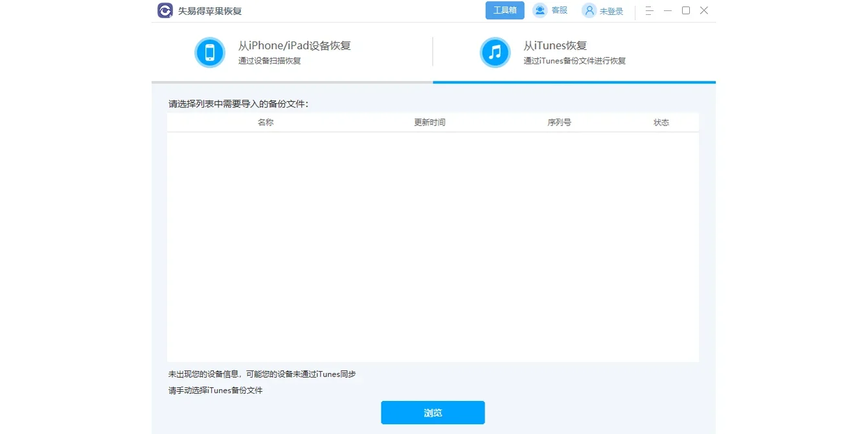The height and width of the screenshot is (434, 868).
Task: Click the 未登录 user account icon
Action: (x=589, y=10)
